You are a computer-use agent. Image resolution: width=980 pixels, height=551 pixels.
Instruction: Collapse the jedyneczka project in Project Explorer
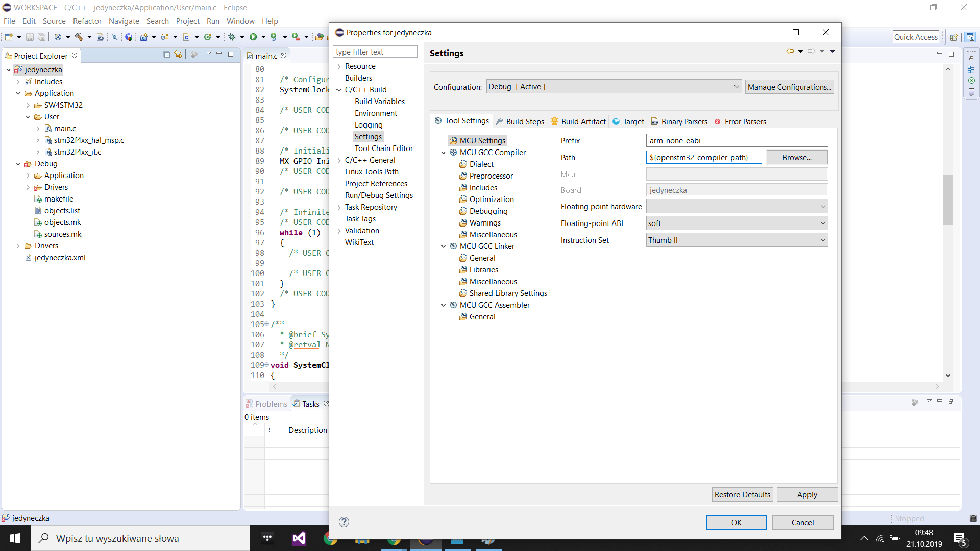coord(8,70)
